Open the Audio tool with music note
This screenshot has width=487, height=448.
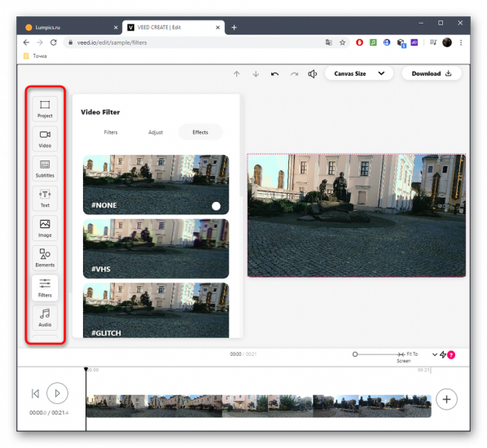pyautogui.click(x=45, y=318)
